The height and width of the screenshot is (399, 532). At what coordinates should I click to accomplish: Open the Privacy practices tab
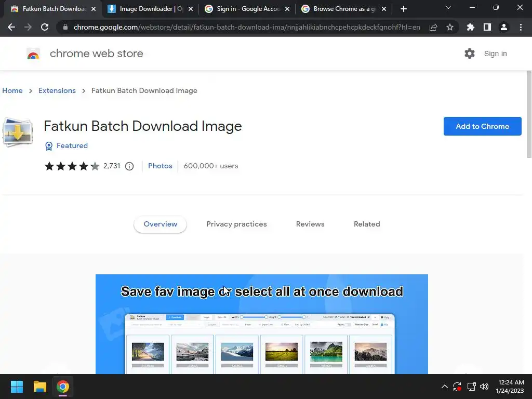236,224
